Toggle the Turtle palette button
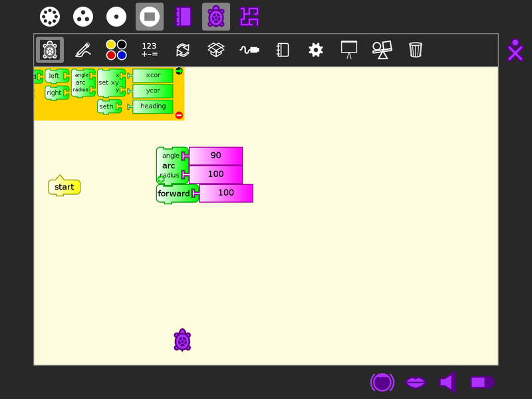Screen dimensions: 532x399 [50, 50]
